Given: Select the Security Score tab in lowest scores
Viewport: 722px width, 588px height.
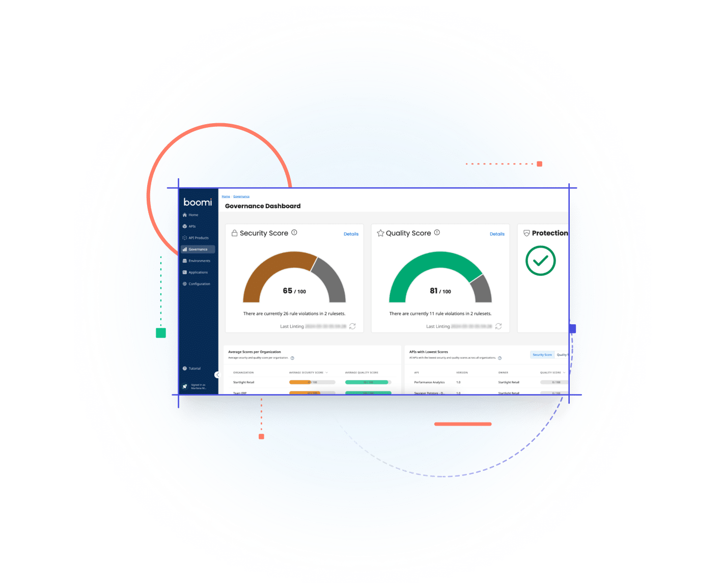Looking at the screenshot, I should click(x=542, y=355).
